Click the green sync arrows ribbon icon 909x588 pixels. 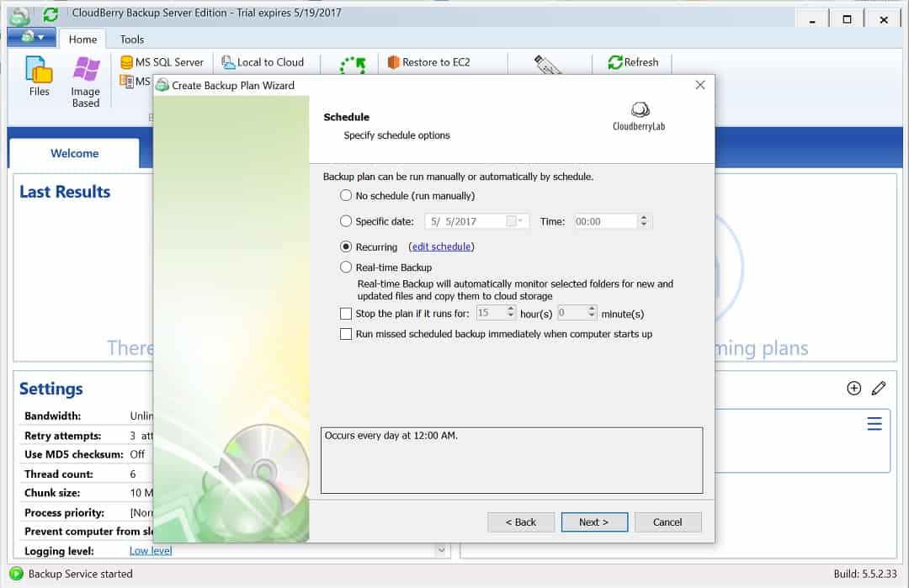(353, 65)
